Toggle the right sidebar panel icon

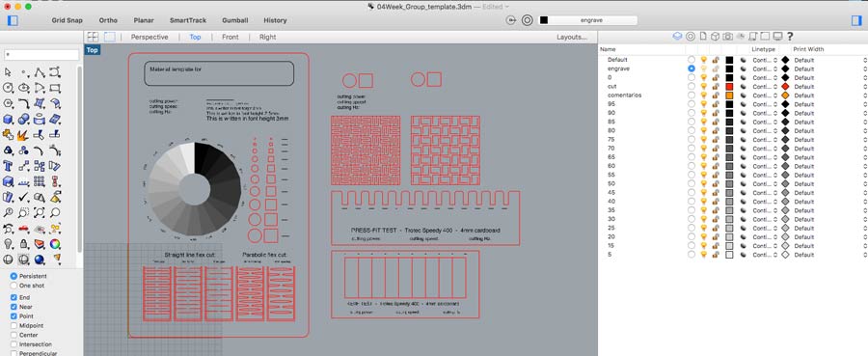pos(856,20)
